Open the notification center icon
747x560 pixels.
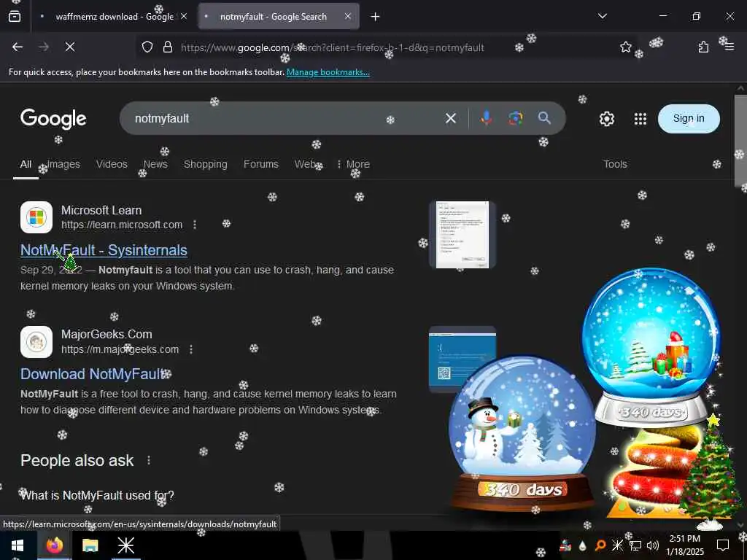(x=723, y=545)
